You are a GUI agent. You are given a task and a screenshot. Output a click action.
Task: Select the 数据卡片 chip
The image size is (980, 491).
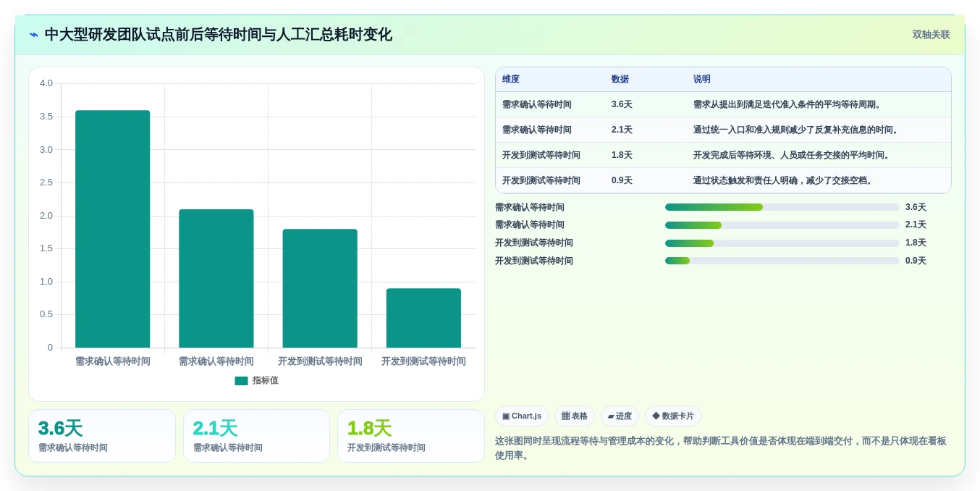pyautogui.click(x=673, y=416)
